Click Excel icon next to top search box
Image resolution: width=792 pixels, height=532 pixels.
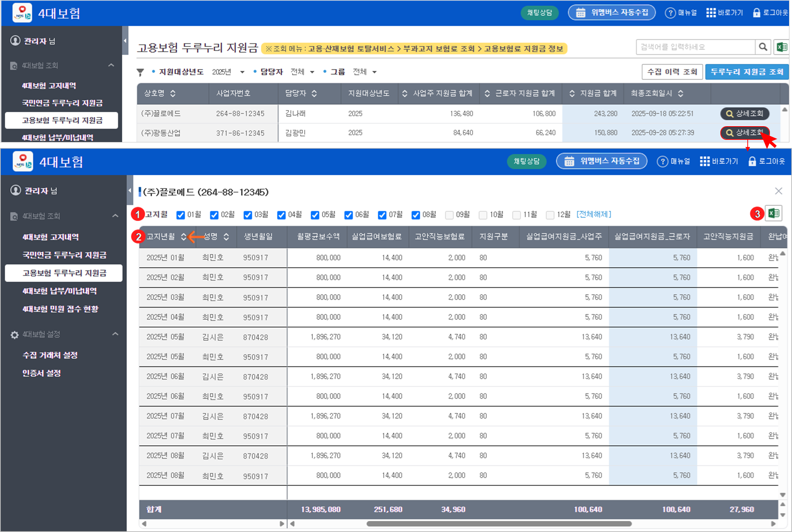pos(781,47)
